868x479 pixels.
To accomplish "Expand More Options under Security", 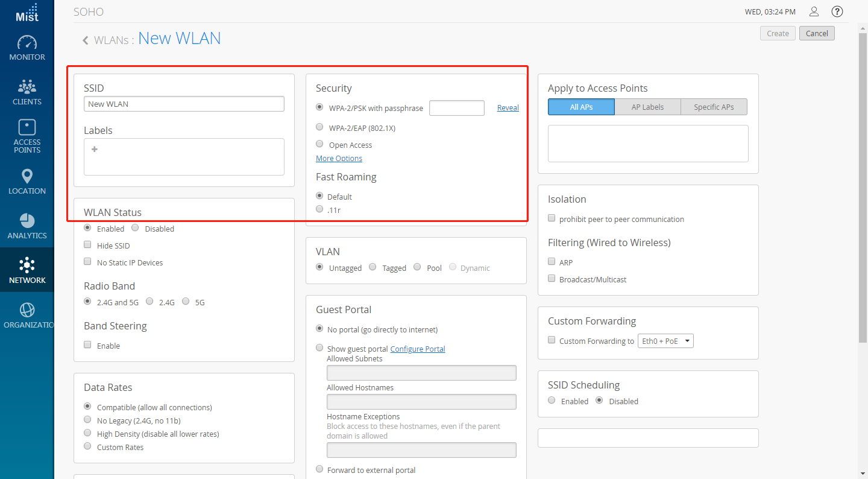I will coord(339,158).
